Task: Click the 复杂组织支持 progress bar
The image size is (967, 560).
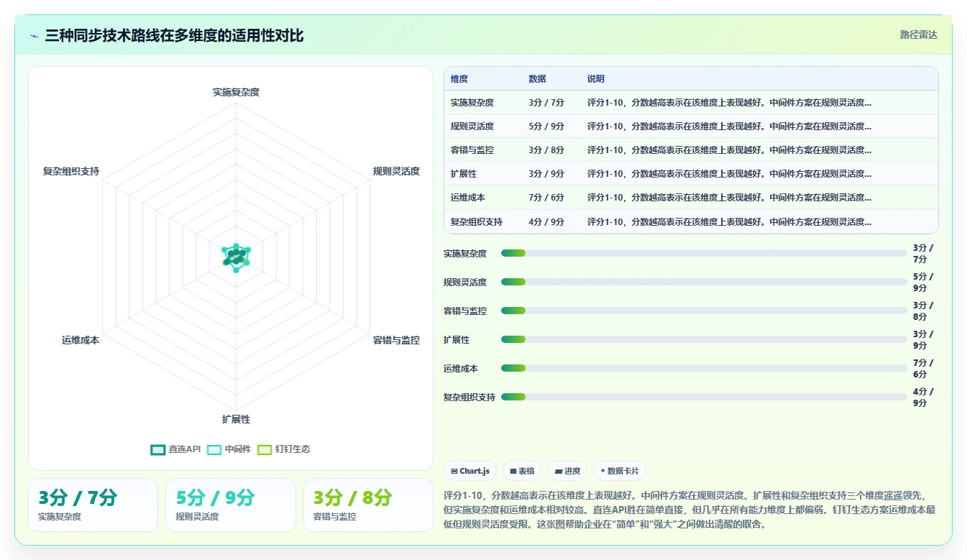Action: (x=704, y=397)
